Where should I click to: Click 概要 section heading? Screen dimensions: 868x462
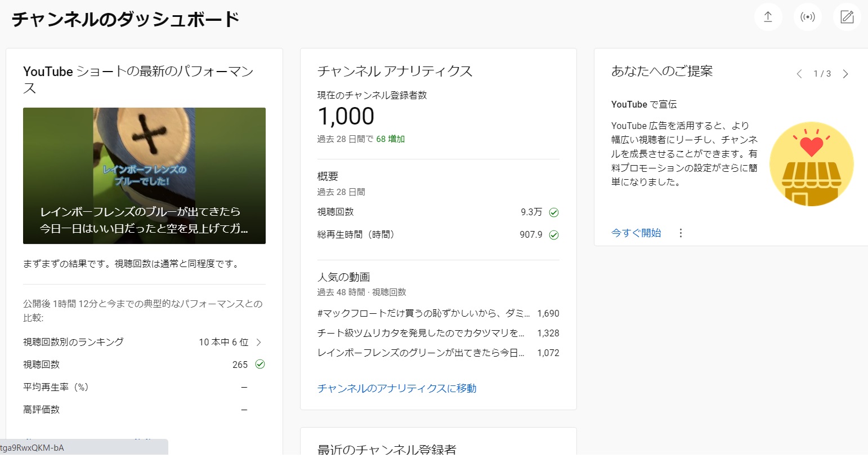point(328,176)
